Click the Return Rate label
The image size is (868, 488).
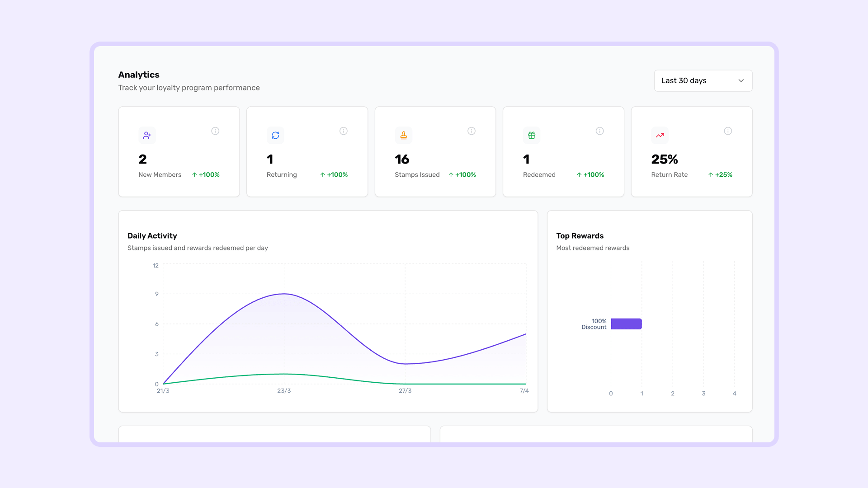[x=670, y=175]
